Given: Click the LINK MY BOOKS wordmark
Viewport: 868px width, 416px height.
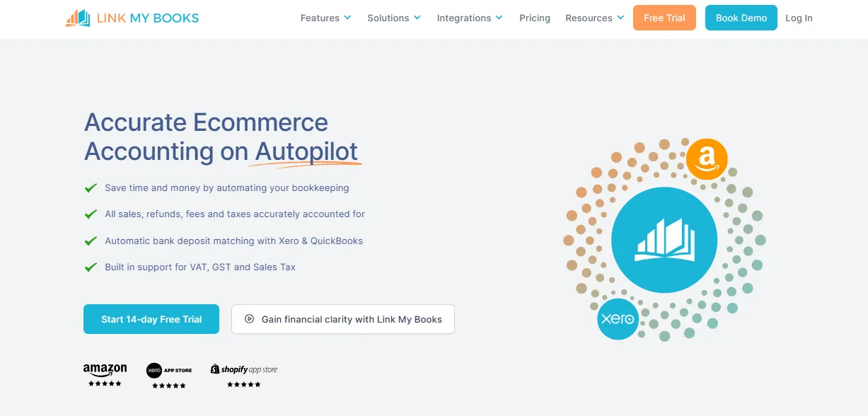Looking at the screenshot, I should (x=148, y=18).
